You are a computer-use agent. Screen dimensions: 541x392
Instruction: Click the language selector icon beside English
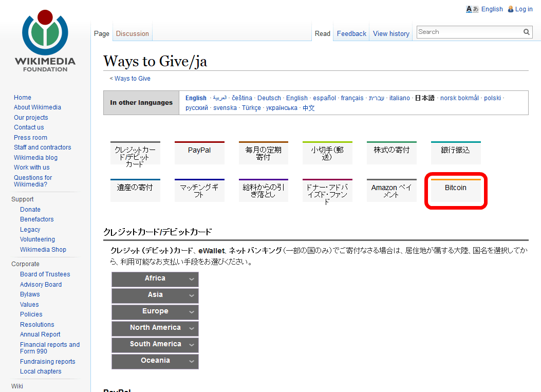click(x=472, y=9)
